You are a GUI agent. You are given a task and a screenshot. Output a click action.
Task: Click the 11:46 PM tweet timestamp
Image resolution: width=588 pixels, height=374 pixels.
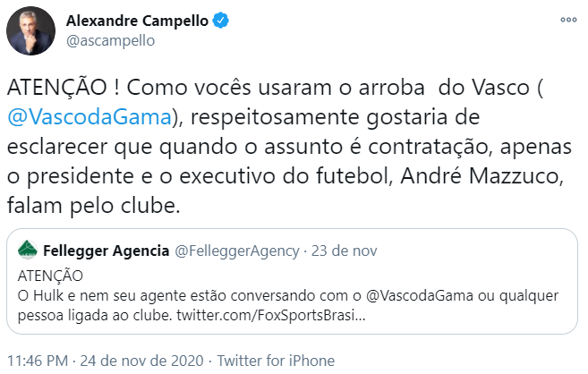coord(41,361)
